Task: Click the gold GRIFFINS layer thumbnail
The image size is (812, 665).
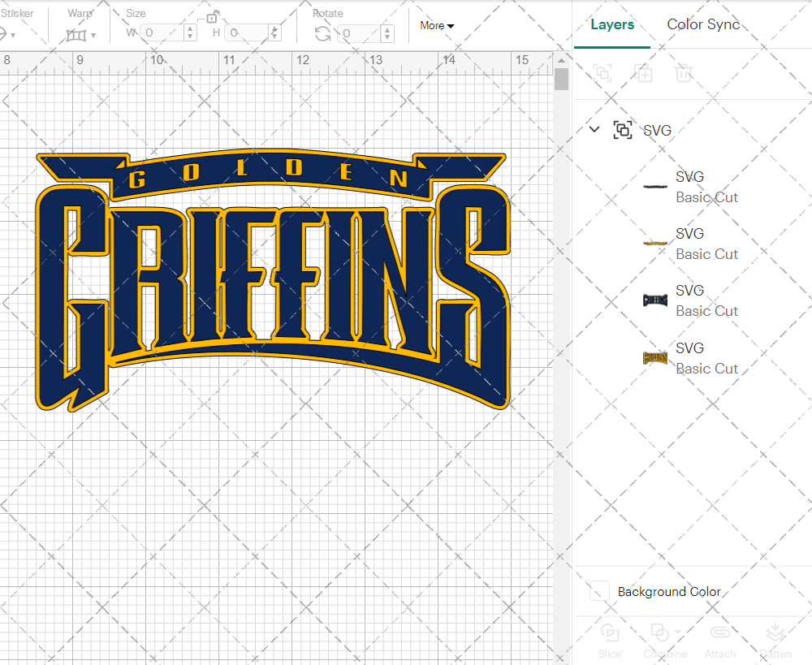Action: (654, 357)
